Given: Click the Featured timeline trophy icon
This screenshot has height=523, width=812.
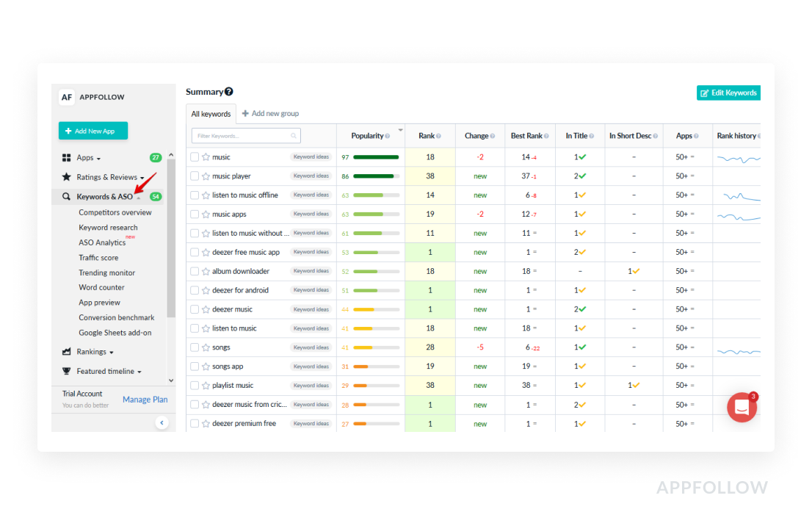Looking at the screenshot, I should [x=67, y=372].
